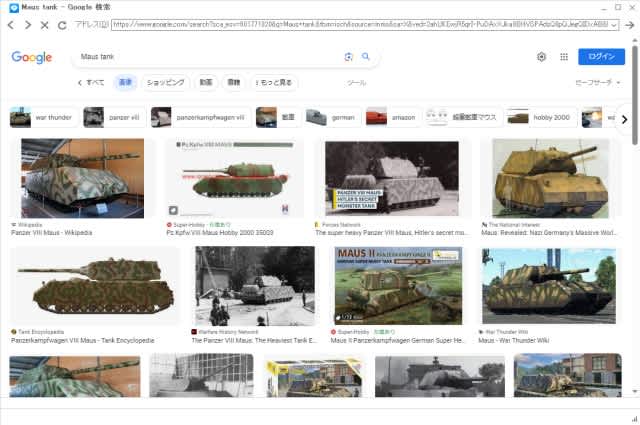Select the panzerkampfwagen viii suggestion chip
Screen dimensions: 640x425
(x=200, y=118)
